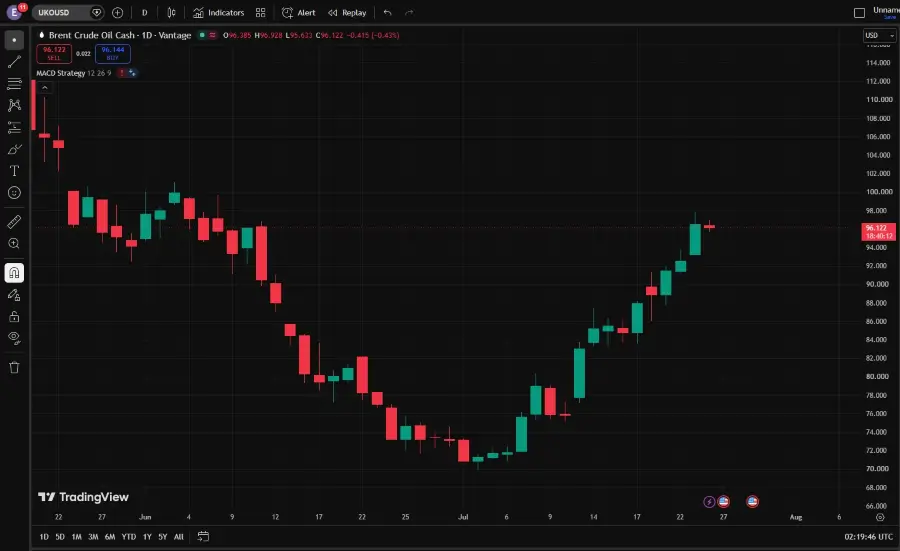900x551 pixels.
Task: Open the user profile avatar menu
Action: tap(14, 12)
